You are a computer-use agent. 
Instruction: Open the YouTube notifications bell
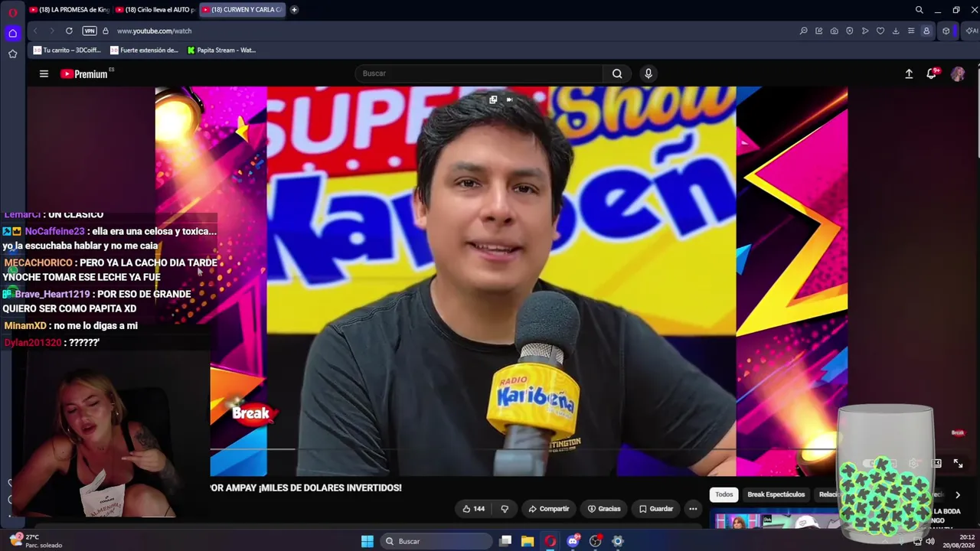932,73
